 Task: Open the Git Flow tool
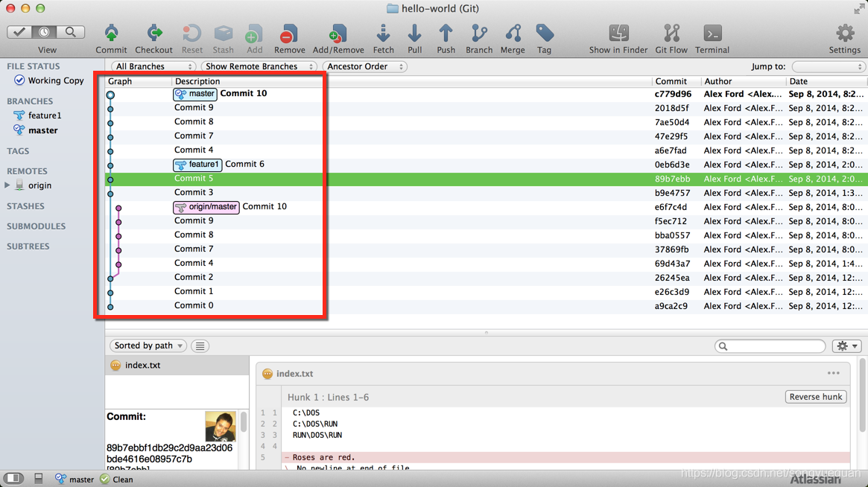pyautogui.click(x=671, y=34)
